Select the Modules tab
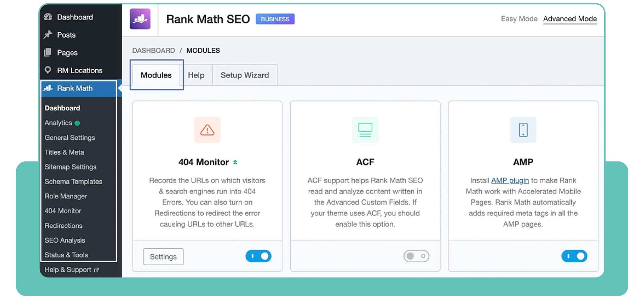644x298 pixels. point(156,75)
